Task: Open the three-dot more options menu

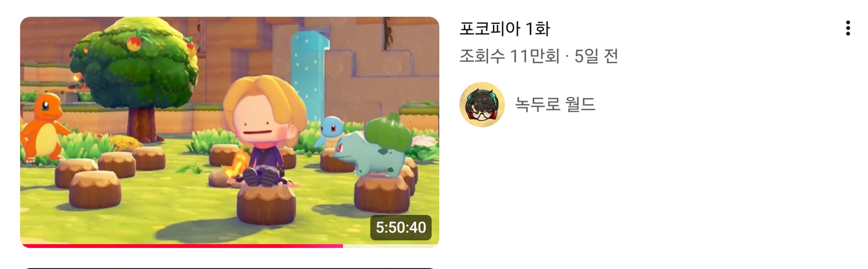Action: click(x=848, y=28)
